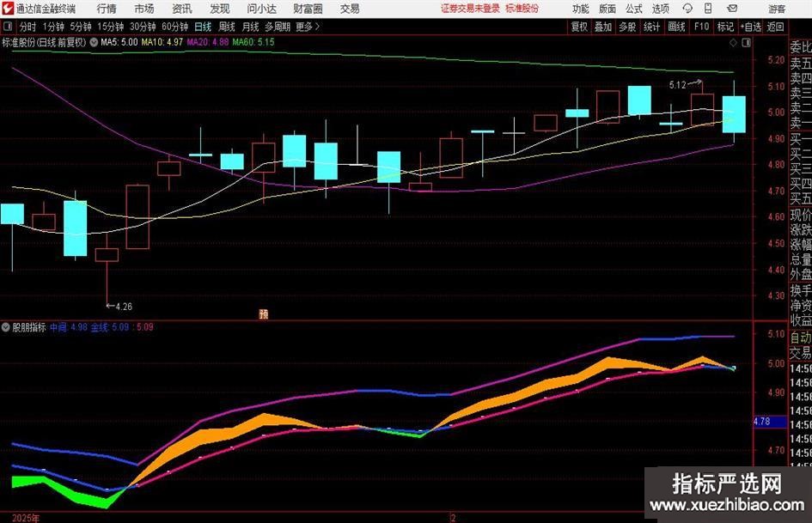Screen dimensions: 812x523
Task: Click the 股朋指标 indicator title
Action: point(29,327)
